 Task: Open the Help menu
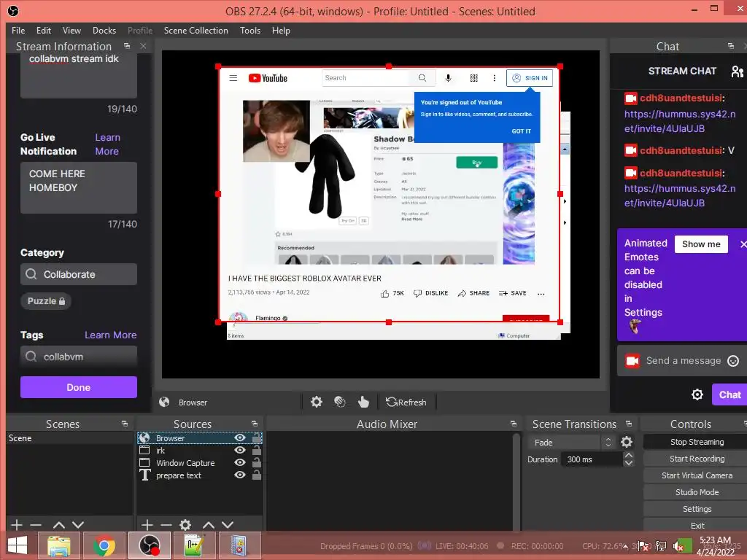281,31
